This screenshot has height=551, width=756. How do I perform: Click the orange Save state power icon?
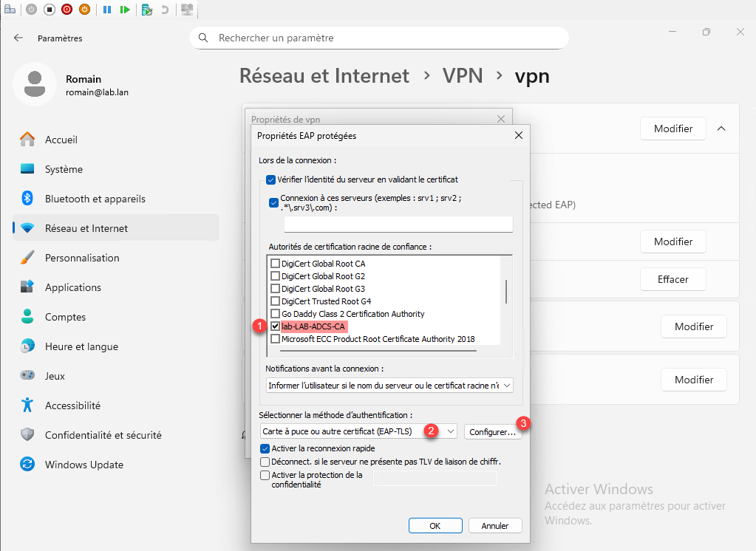pyautogui.click(x=85, y=10)
